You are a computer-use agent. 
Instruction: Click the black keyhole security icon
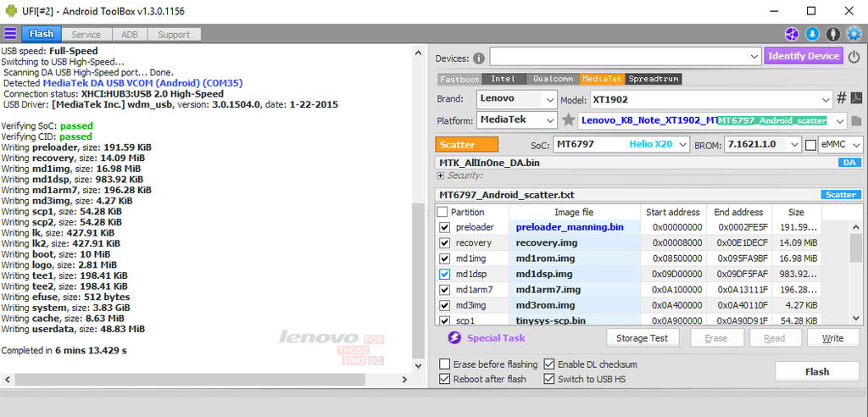pyautogui.click(x=832, y=35)
